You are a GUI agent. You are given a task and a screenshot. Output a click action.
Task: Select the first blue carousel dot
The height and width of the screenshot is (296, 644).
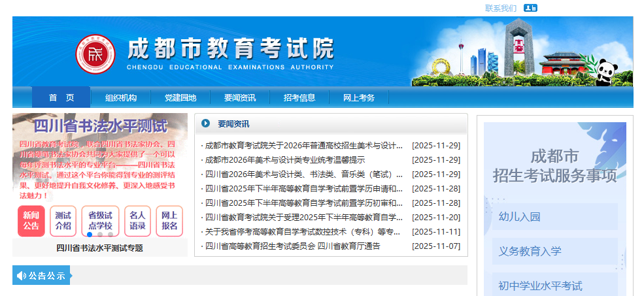[90, 235]
